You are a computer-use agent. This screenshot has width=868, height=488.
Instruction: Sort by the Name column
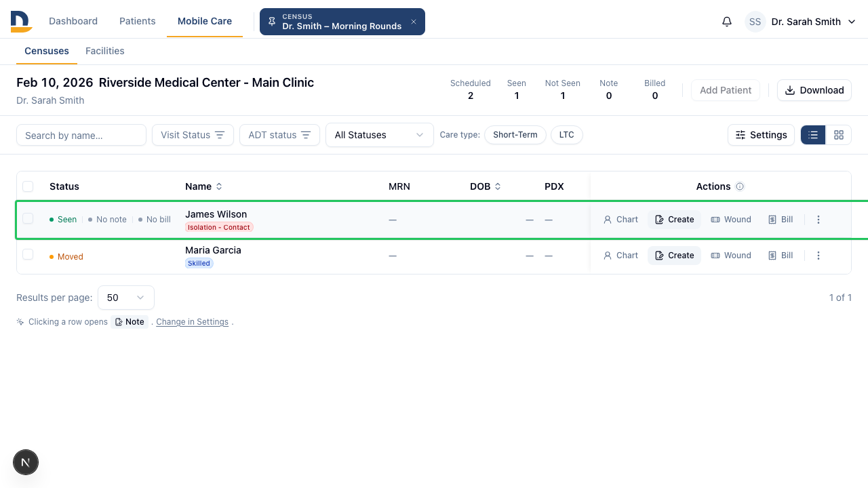(x=204, y=186)
